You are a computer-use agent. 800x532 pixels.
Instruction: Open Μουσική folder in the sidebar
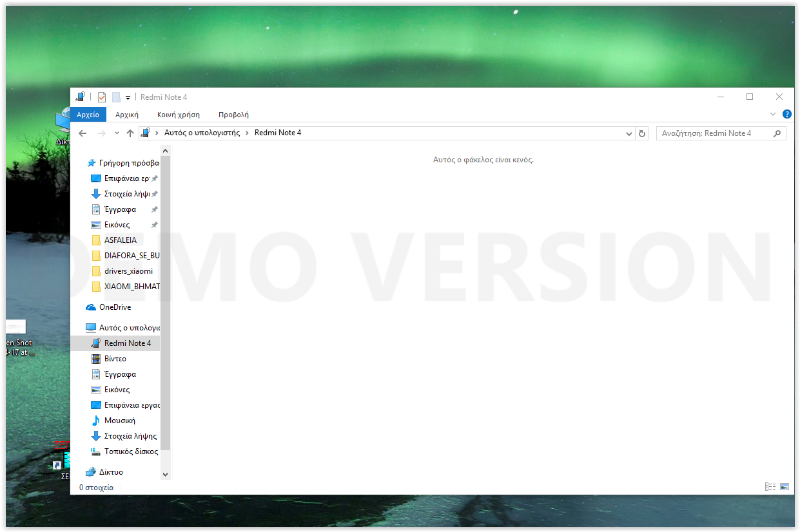pyautogui.click(x=119, y=421)
